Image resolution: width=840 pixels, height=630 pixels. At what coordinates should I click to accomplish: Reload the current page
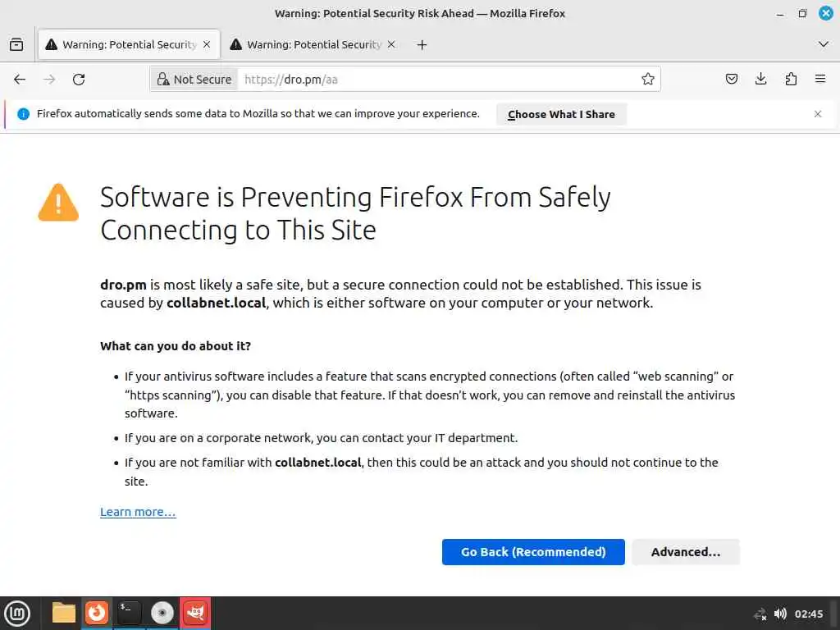tap(79, 80)
